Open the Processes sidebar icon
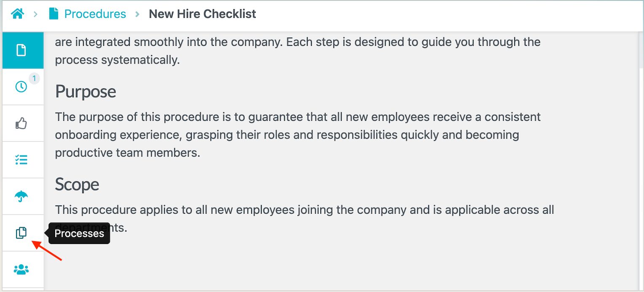This screenshot has height=292, width=644. click(x=21, y=233)
